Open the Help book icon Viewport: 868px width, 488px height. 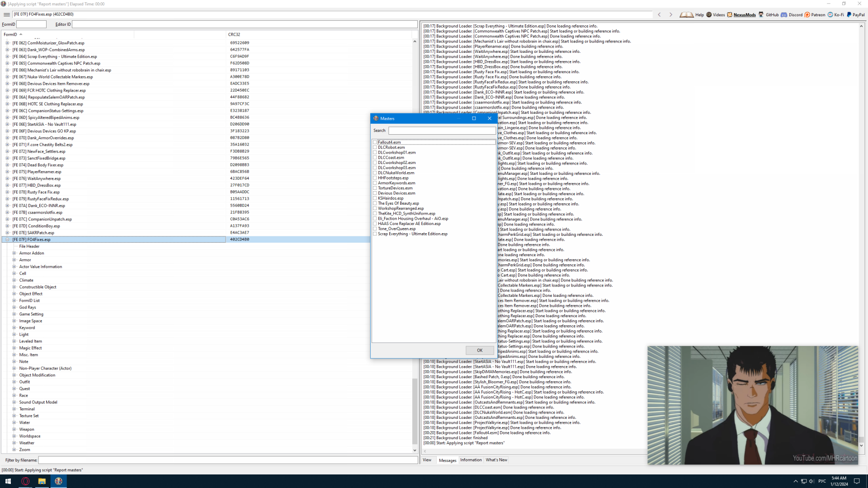pyautogui.click(x=687, y=15)
